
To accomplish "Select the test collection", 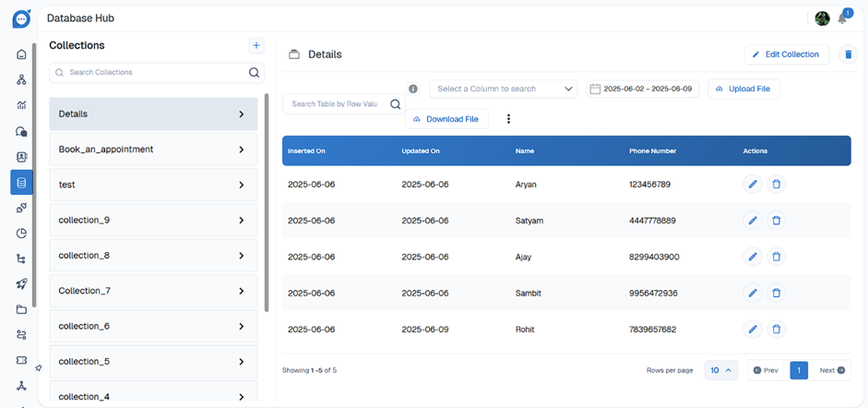I will tap(153, 185).
